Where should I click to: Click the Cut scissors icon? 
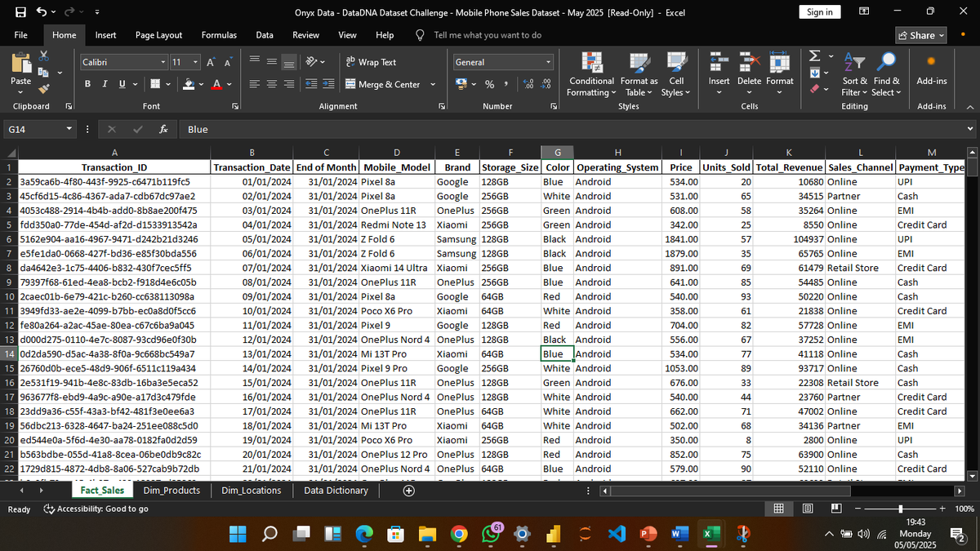coord(45,56)
